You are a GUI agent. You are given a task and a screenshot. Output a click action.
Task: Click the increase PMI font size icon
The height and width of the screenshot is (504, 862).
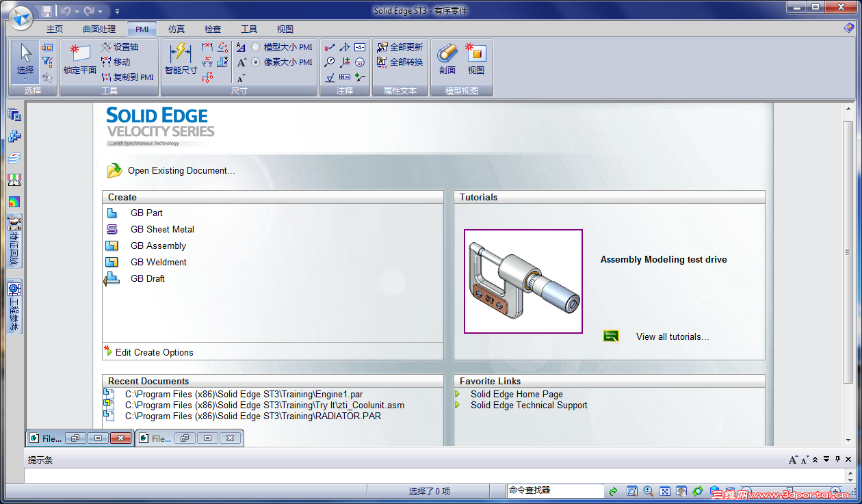click(241, 63)
